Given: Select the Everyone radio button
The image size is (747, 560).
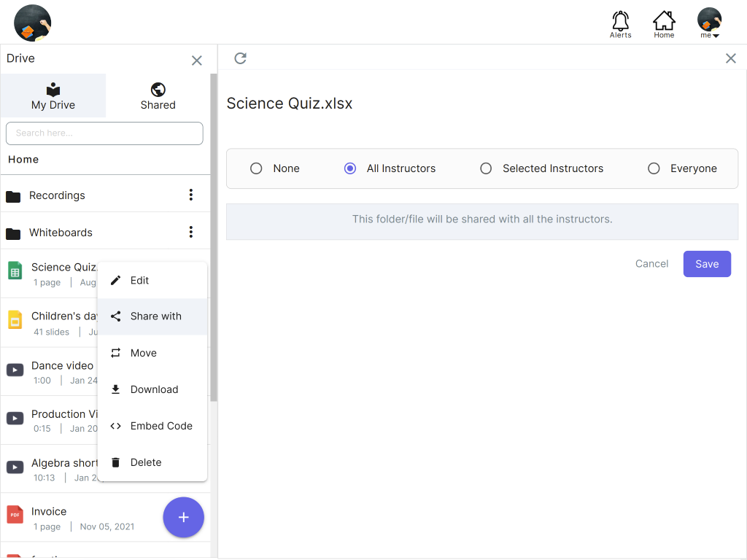Looking at the screenshot, I should click(654, 168).
